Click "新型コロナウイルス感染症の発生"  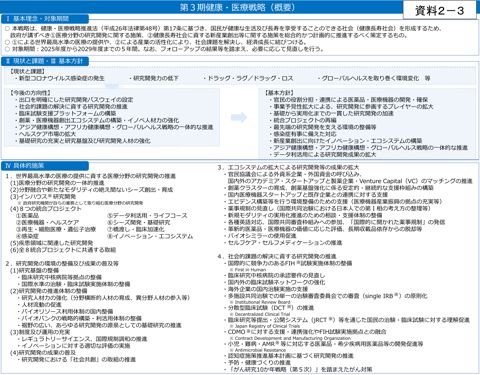tap(60, 78)
